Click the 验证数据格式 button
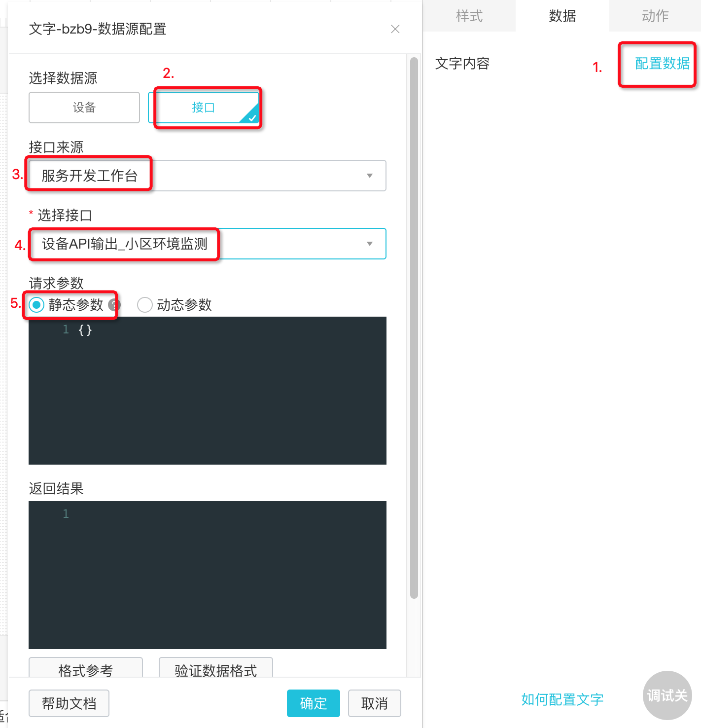 pyautogui.click(x=215, y=669)
